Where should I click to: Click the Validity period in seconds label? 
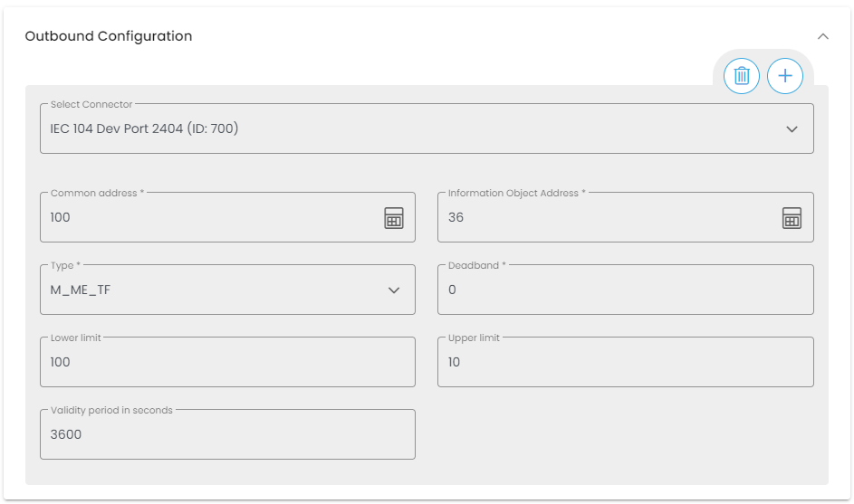[111, 410]
